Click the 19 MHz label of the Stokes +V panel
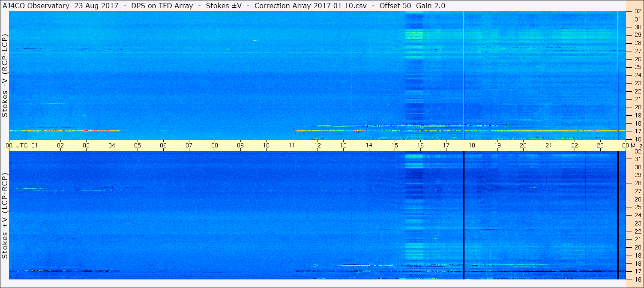644x288 pixels. [x=637, y=255]
